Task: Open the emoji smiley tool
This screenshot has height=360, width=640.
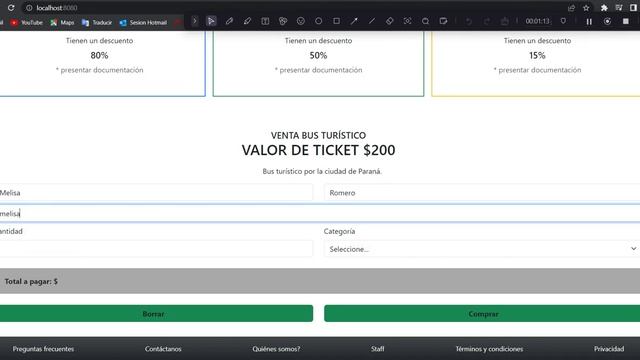Action: point(301,21)
